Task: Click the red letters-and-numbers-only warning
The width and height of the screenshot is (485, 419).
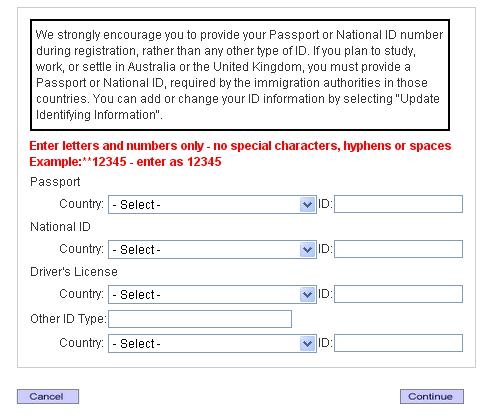Action: (x=240, y=146)
